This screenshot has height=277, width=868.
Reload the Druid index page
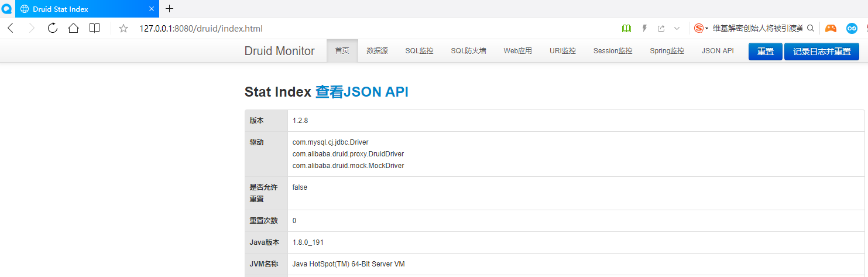click(53, 28)
